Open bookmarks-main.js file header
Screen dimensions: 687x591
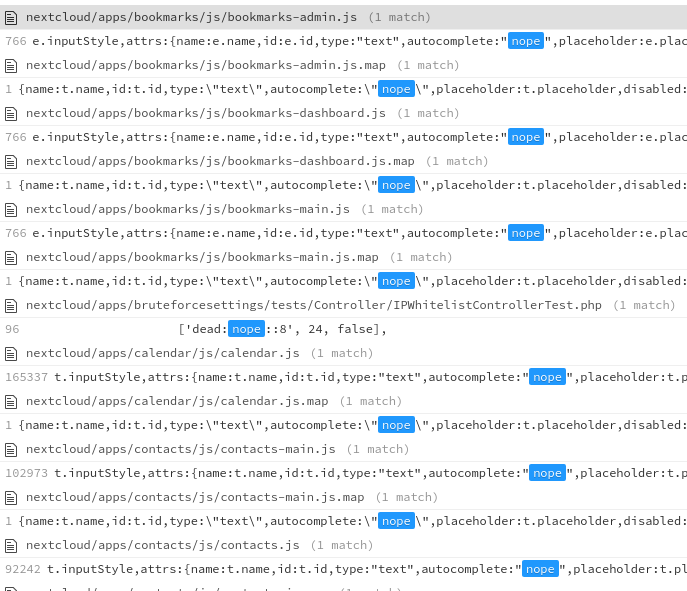tap(344, 209)
